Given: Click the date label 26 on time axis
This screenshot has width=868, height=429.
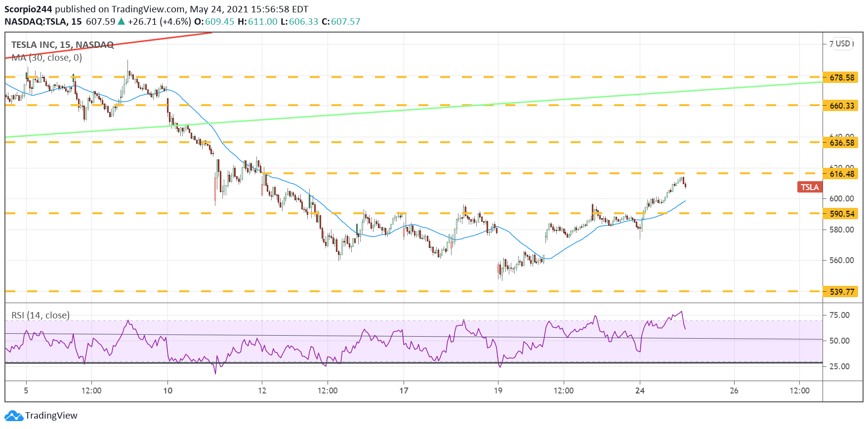Looking at the screenshot, I should (734, 390).
